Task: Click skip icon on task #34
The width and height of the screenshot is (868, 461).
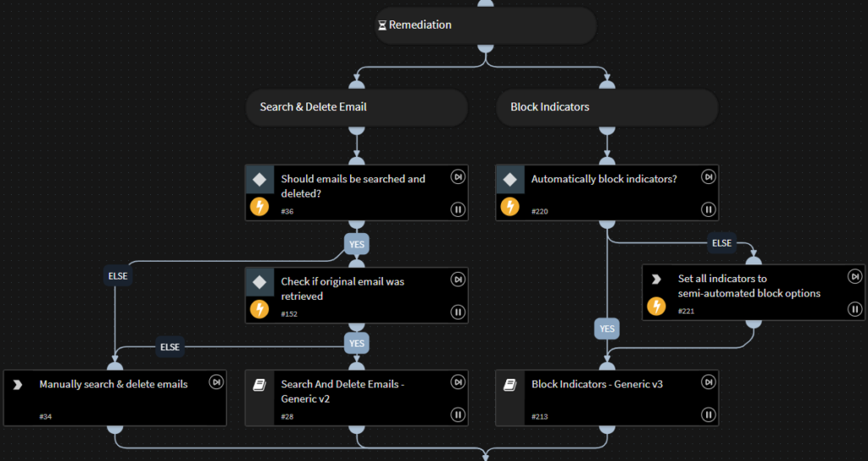Action: point(216,382)
